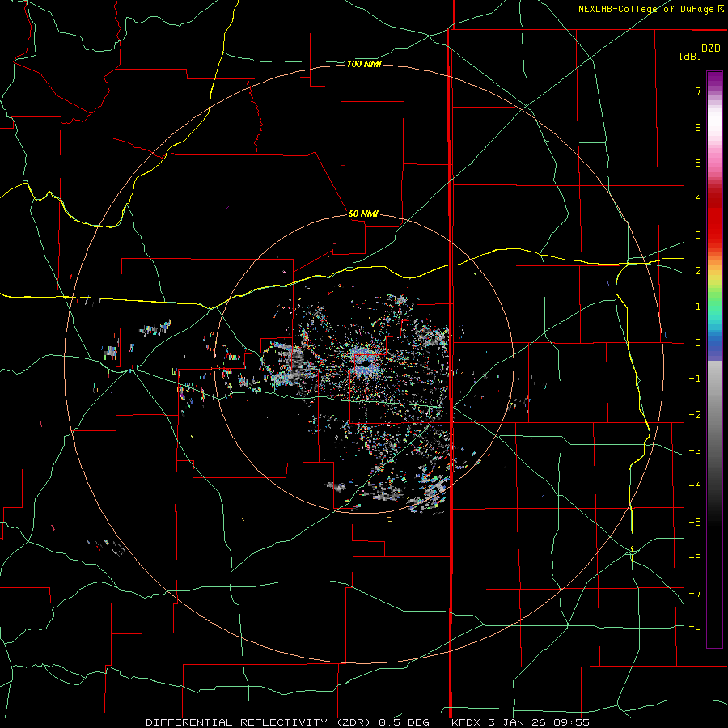The image size is (728, 728).
Task: Click the -2 value on color scale
Action: (x=695, y=415)
